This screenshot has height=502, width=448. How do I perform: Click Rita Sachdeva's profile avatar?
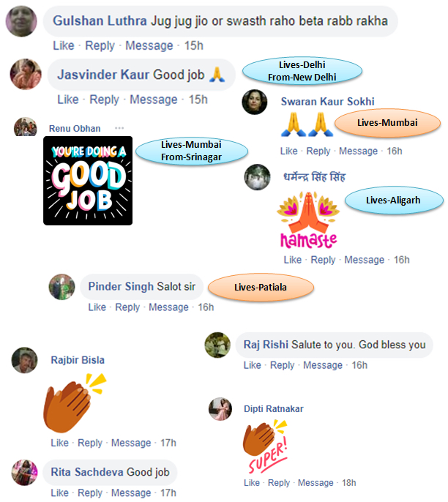coord(24,473)
